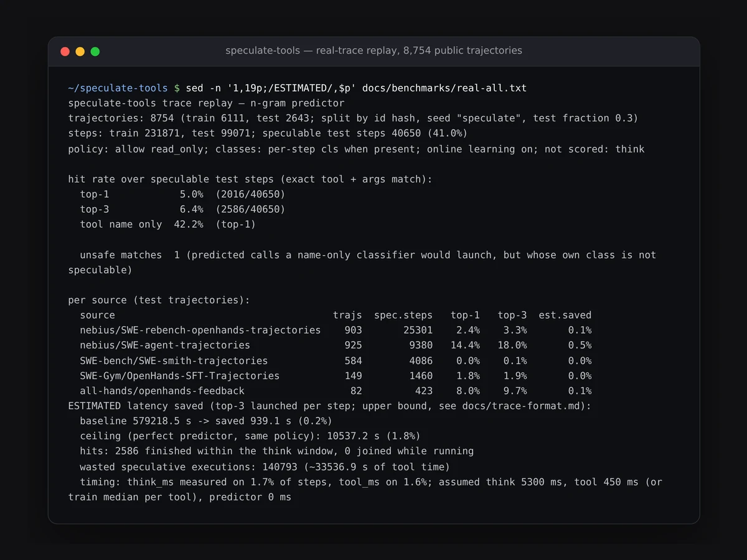Select the 'tool name only' hit-rate label
The width and height of the screenshot is (747, 560).
coord(121,225)
